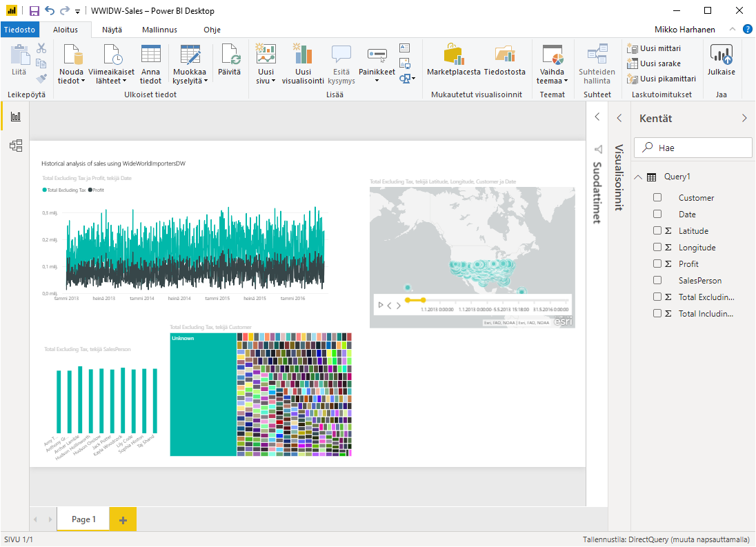Switch to the Mallinnus tab
Screen dimensions: 756x547
pyautogui.click(x=159, y=30)
